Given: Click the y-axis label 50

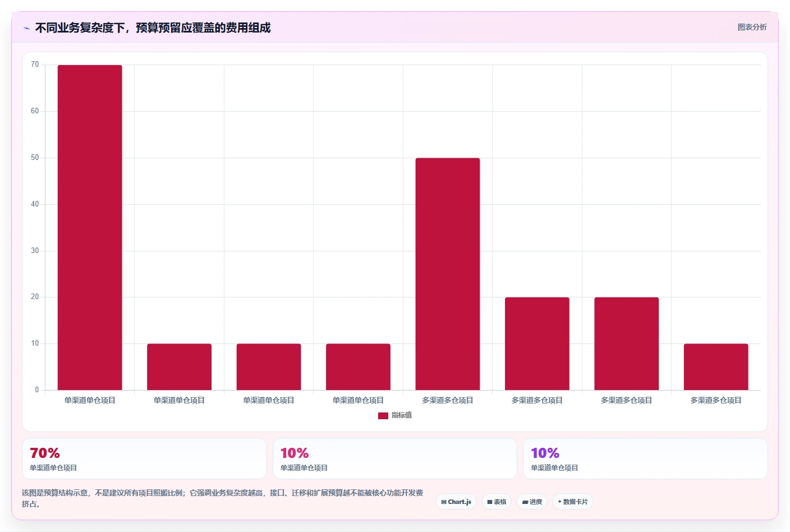Looking at the screenshot, I should click(x=35, y=158).
